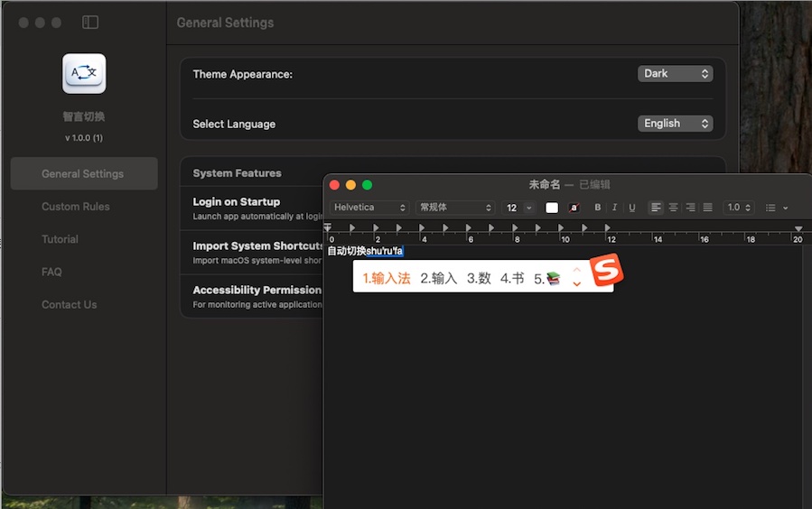Click the white text color swatch
The height and width of the screenshot is (509, 812).
click(552, 208)
